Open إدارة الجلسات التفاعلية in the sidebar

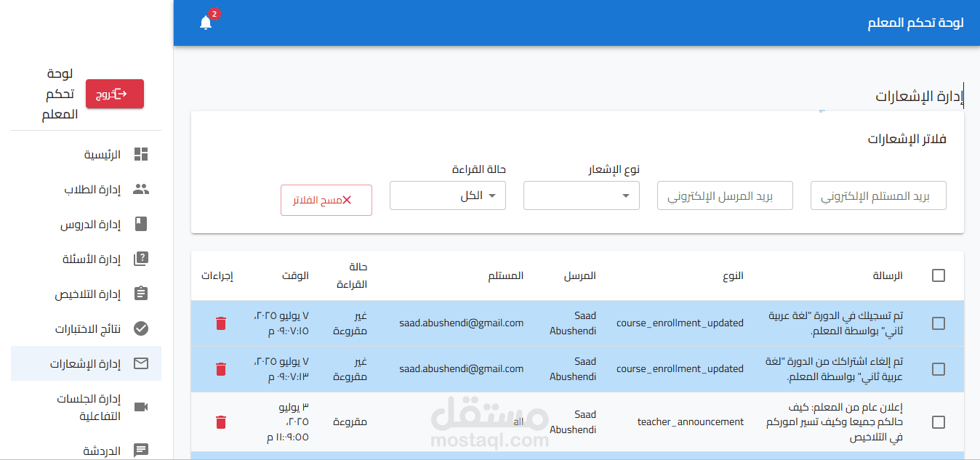(86, 407)
